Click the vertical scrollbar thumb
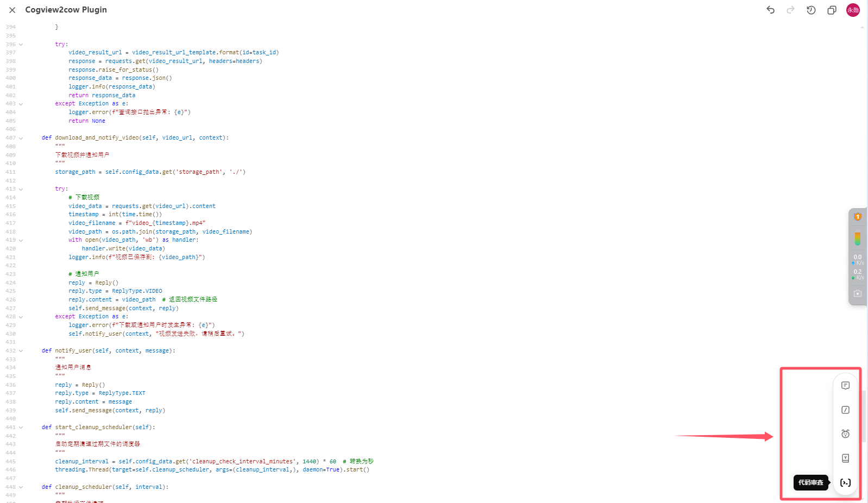The image size is (868, 503). point(864,410)
